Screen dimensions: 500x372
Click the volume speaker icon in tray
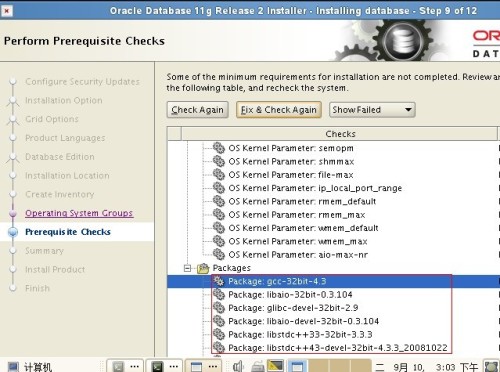click(238, 367)
